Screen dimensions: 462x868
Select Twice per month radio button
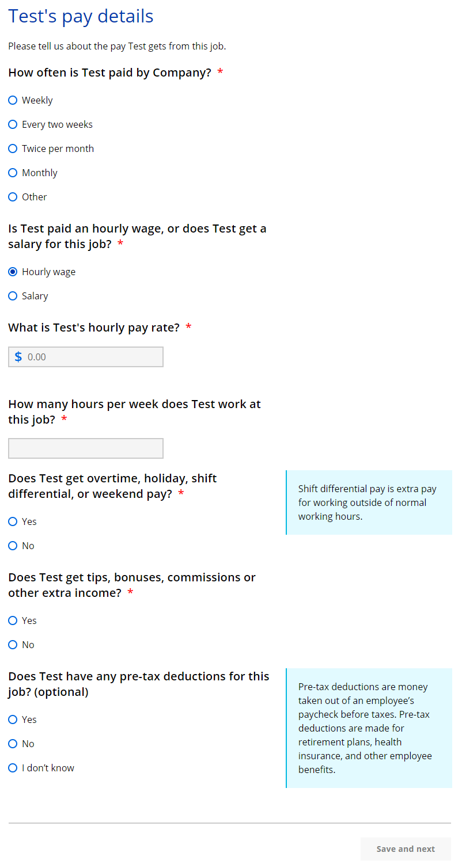13,149
